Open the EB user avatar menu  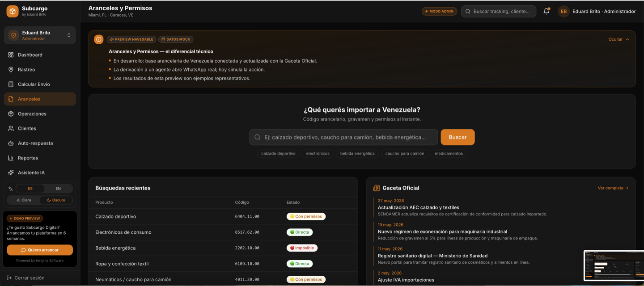coord(563,12)
